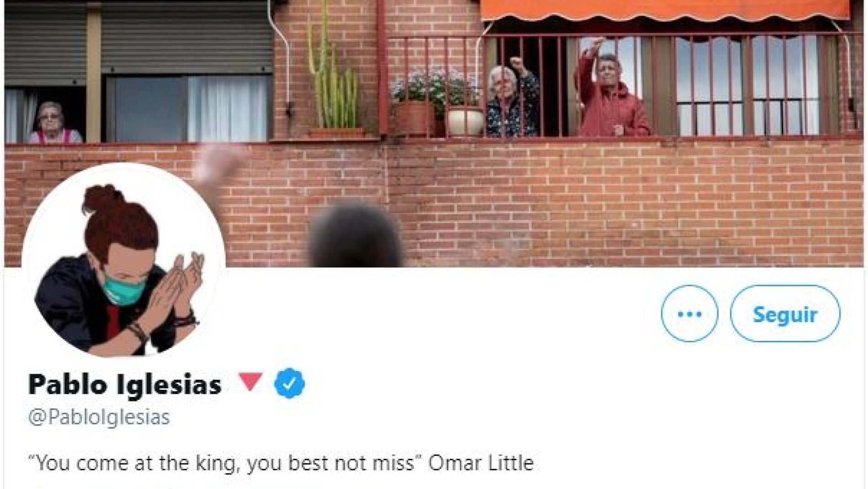Click the white-haired woman raising her fist

click(512, 98)
